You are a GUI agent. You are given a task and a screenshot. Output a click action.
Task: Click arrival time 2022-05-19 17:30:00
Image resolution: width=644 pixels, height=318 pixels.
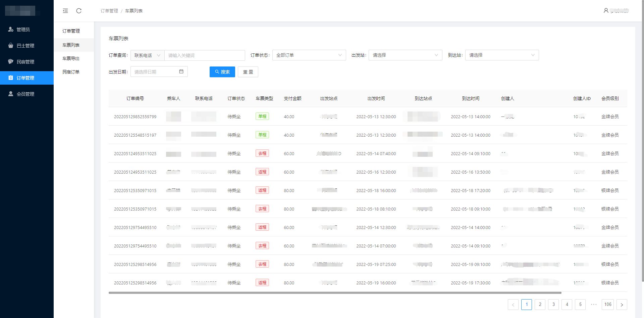click(471, 283)
